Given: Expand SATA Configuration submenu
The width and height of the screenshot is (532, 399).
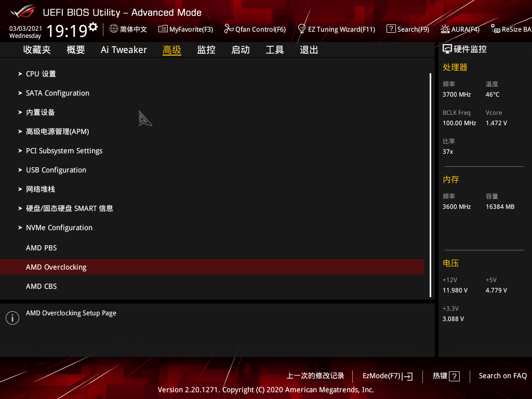Looking at the screenshot, I should pyautogui.click(x=57, y=93).
